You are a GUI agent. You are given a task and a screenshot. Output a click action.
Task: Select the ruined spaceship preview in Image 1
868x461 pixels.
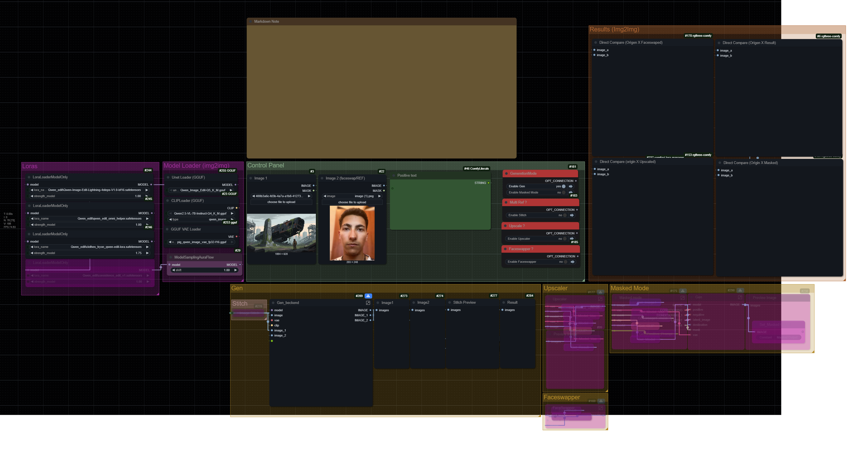[x=281, y=233]
